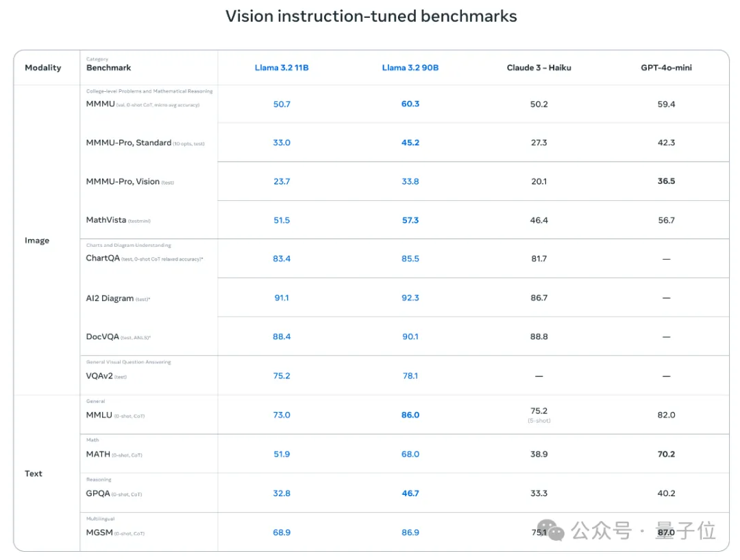The height and width of the screenshot is (560, 740).
Task: Click the Llama 90B MMLU score 86.0
Action: tap(410, 415)
